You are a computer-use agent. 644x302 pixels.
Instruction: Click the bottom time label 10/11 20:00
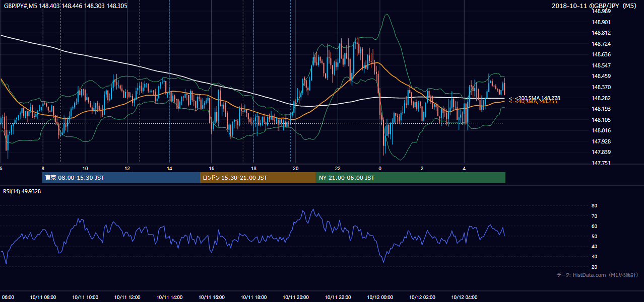(296, 297)
